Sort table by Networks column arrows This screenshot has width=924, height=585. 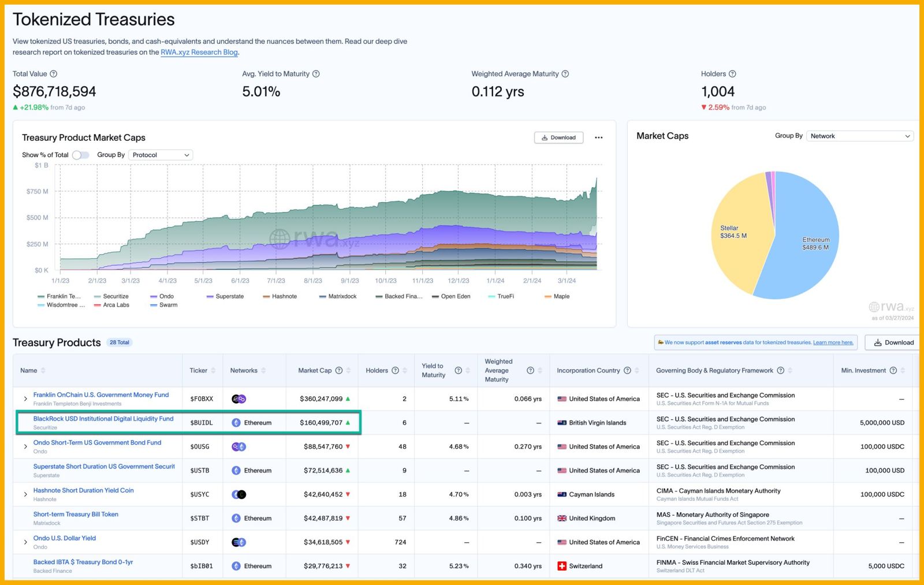[x=263, y=371]
